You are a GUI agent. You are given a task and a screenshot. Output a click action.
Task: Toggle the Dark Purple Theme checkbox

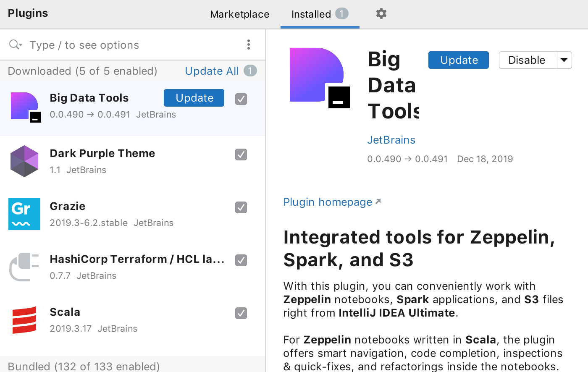(241, 155)
